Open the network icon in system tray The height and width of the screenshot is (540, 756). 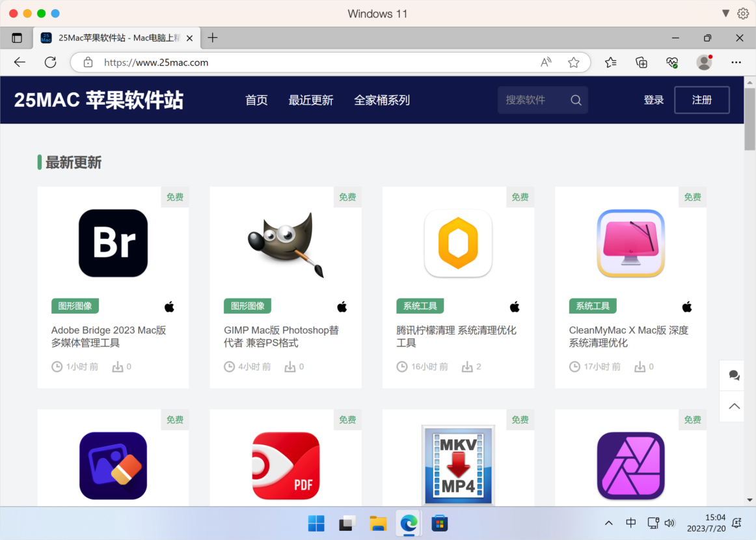[653, 523]
